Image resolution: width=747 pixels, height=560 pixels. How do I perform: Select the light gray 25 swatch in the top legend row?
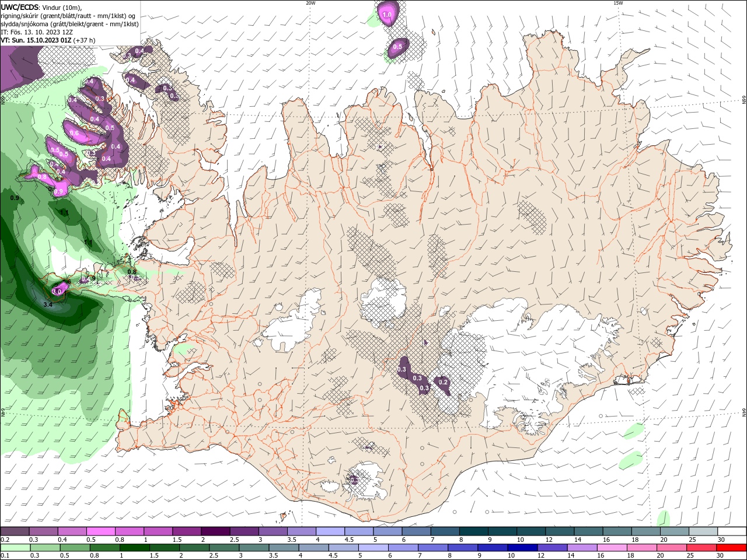[703, 531]
